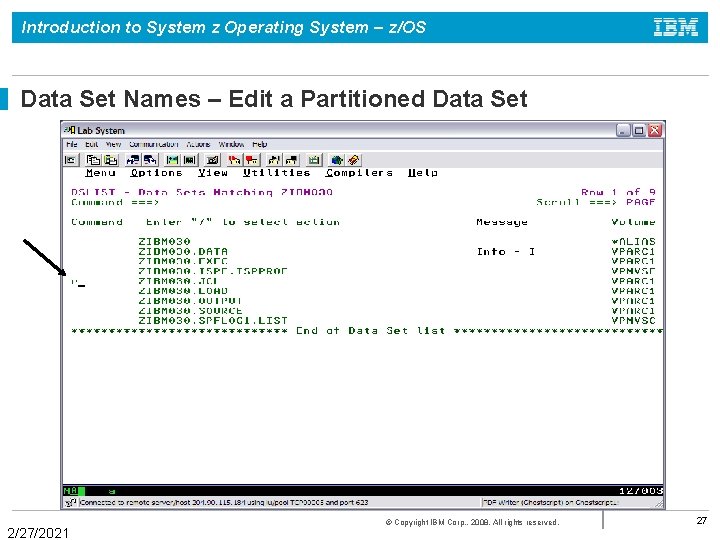
Task: Select the ZIBM030.SOURCE data set
Action: [x=190, y=311]
